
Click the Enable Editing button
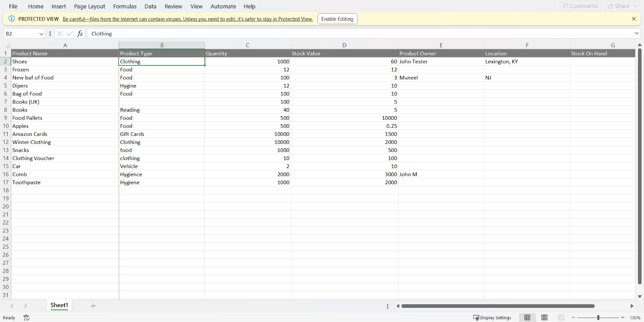[337, 19]
